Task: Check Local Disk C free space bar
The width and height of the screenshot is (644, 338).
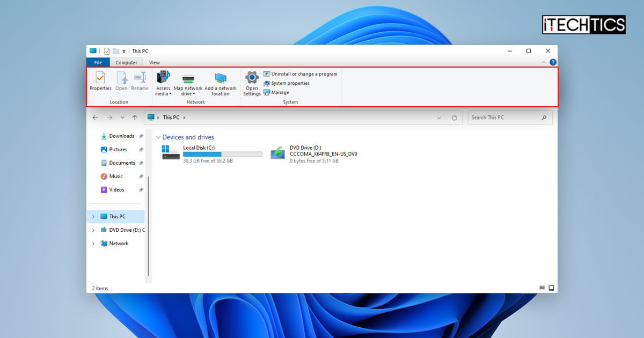Action: coord(222,154)
